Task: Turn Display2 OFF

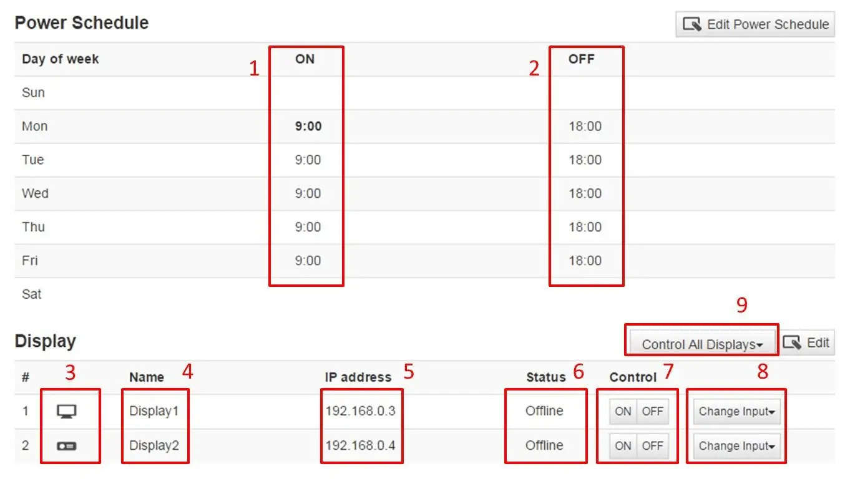Action: tap(653, 445)
